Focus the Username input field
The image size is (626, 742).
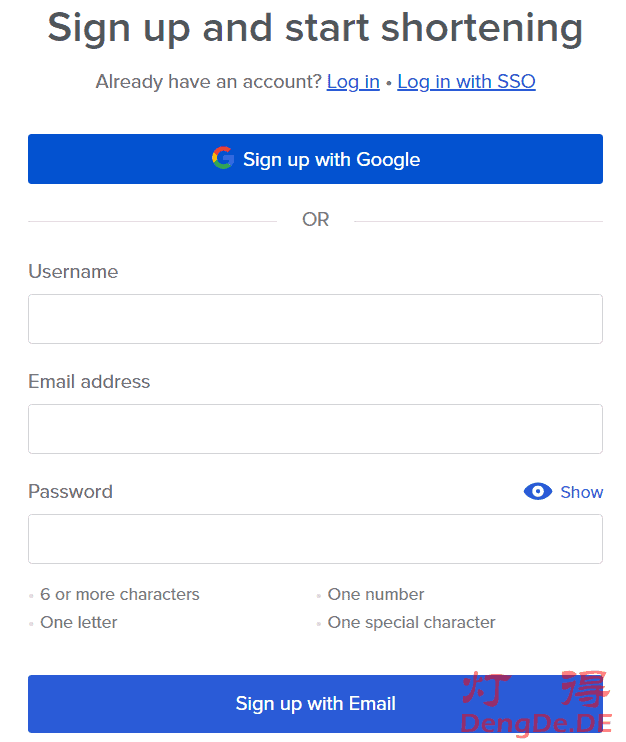315,319
